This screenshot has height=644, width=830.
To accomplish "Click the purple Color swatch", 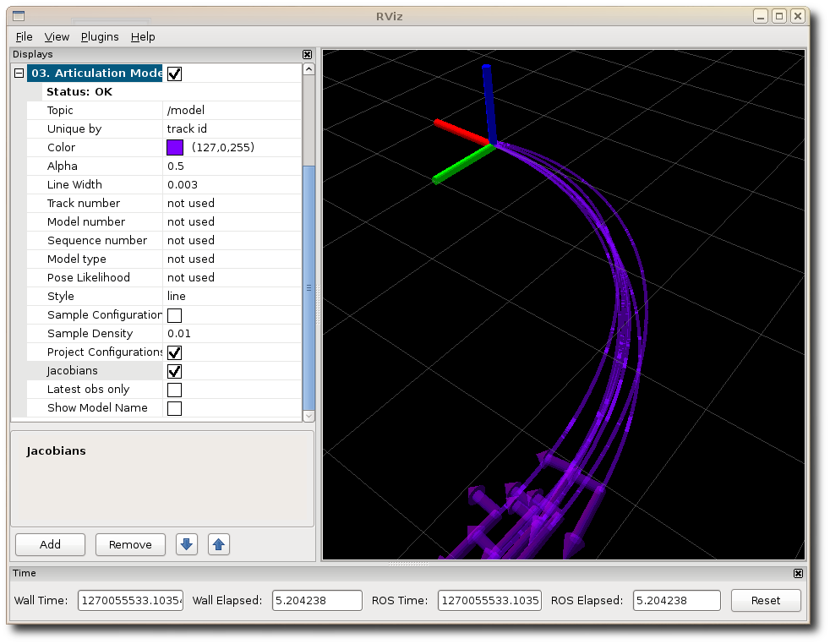I will [x=175, y=147].
